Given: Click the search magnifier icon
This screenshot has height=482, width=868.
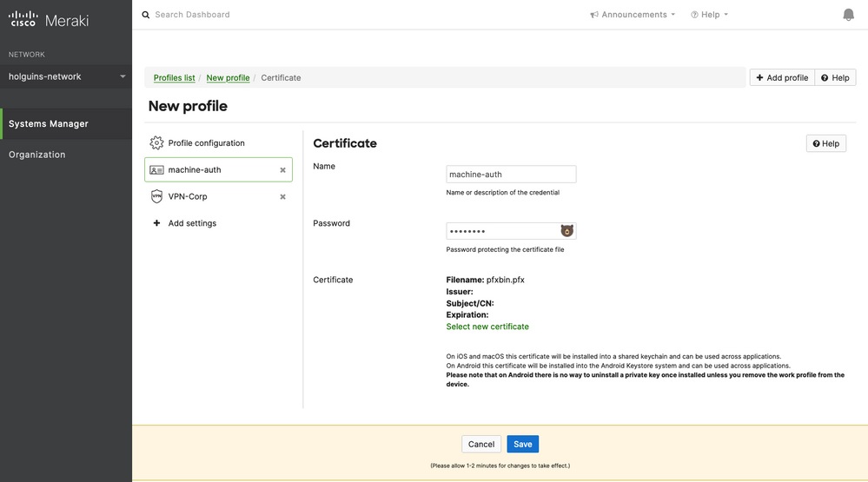Looking at the screenshot, I should (x=146, y=15).
